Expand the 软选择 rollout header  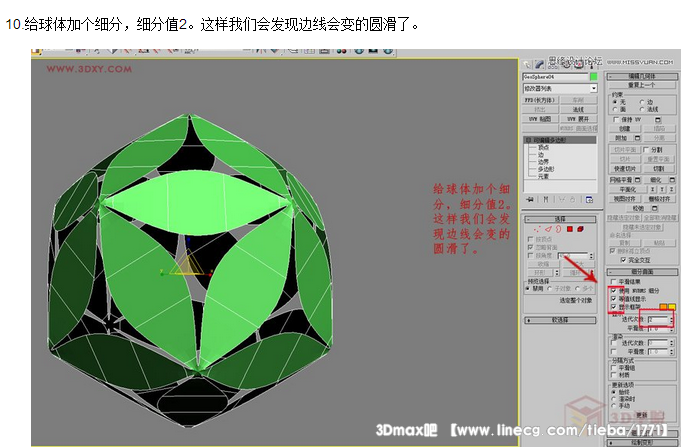click(560, 320)
